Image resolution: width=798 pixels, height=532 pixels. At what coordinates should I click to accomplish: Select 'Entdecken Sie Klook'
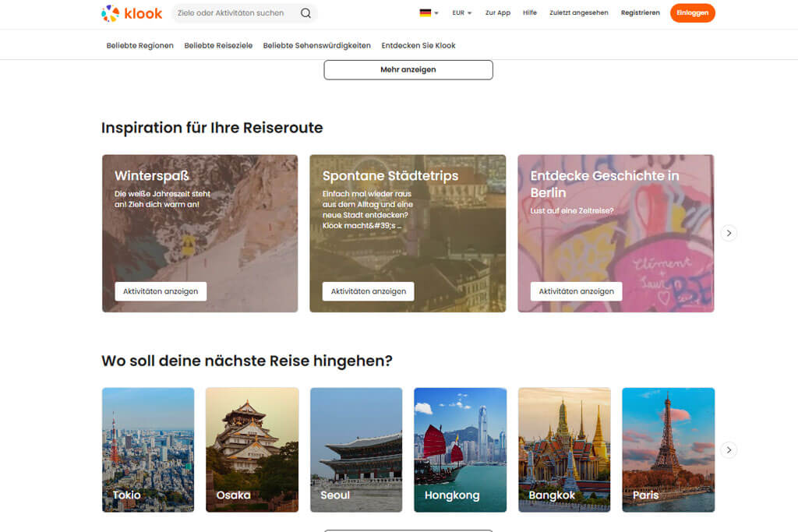pyautogui.click(x=418, y=45)
